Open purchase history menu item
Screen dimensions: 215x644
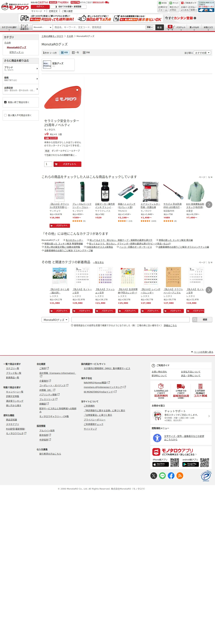click(x=67, y=11)
